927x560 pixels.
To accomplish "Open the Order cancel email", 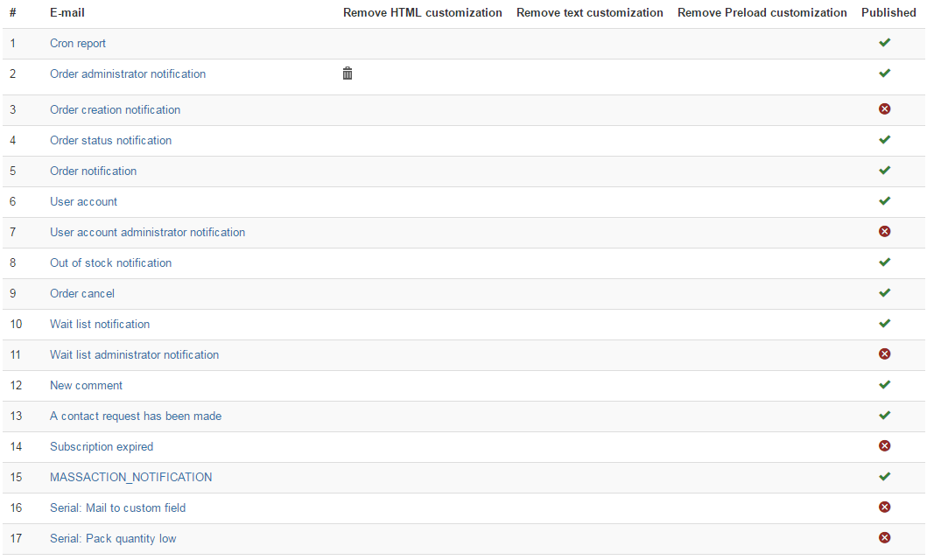I will [82, 294].
